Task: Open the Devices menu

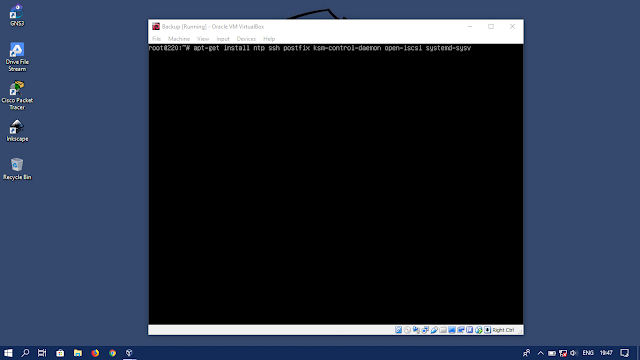Action: (246, 39)
